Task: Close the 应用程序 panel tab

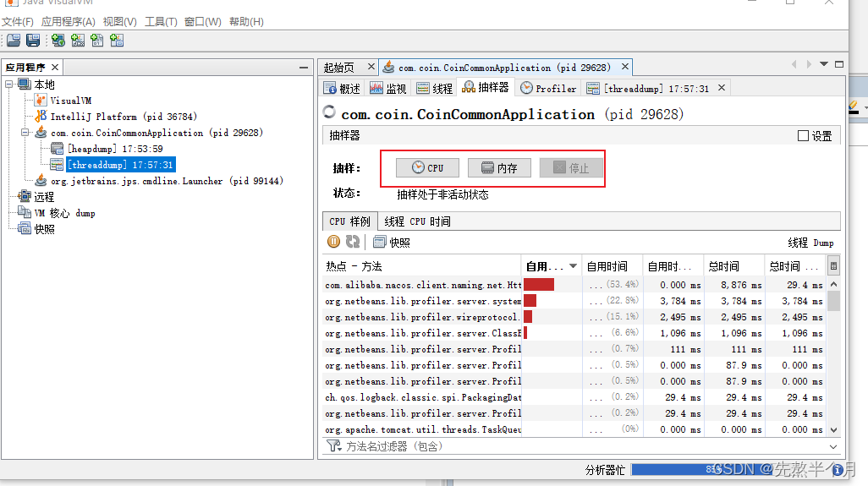Action: (x=55, y=67)
